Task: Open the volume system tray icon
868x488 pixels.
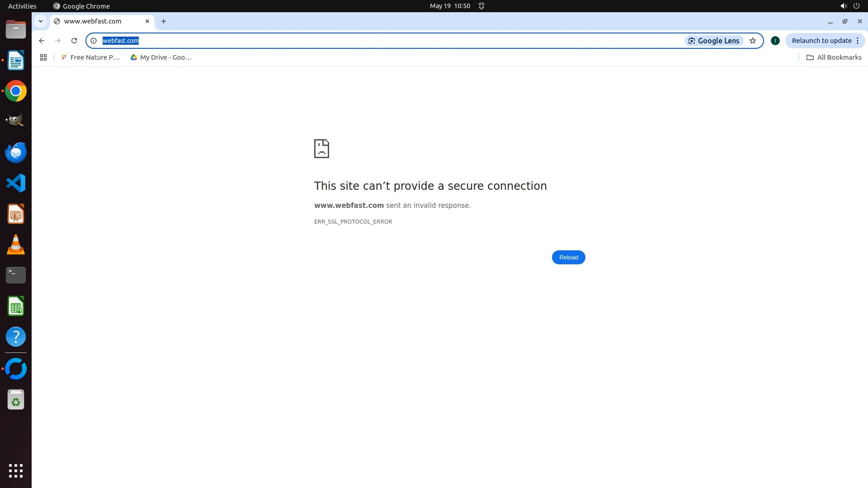Action: (x=843, y=6)
